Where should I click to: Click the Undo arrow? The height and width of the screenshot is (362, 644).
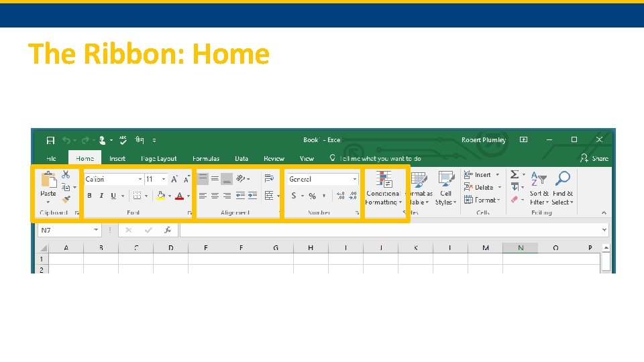click(66, 140)
